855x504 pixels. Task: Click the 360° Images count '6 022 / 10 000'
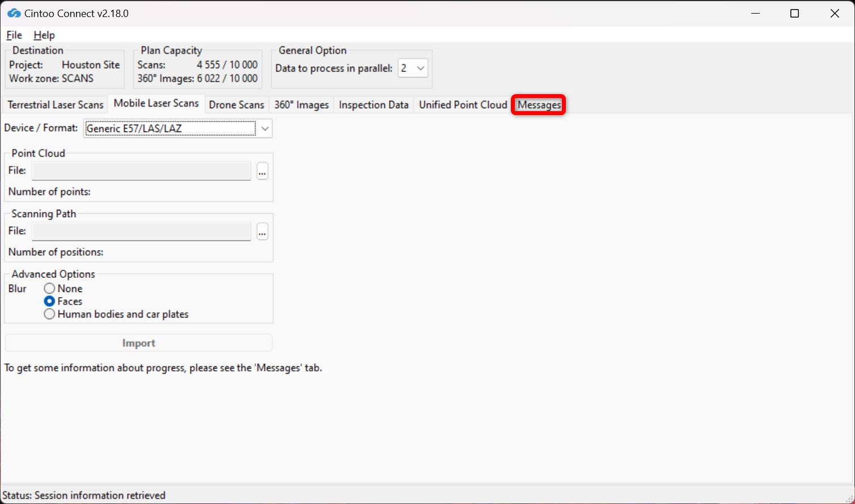[227, 78]
